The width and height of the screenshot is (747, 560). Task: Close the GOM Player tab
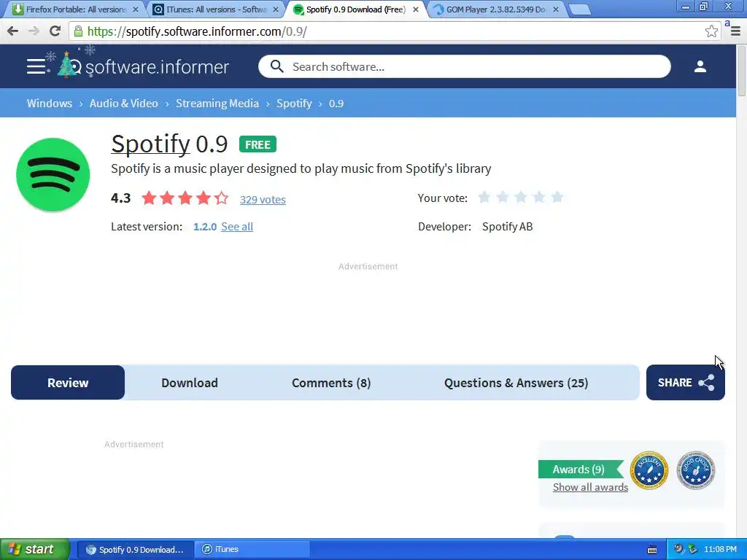tap(555, 9)
